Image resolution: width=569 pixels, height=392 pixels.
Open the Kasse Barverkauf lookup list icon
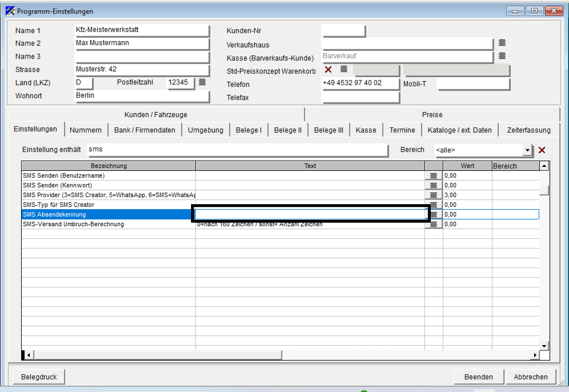pos(502,56)
